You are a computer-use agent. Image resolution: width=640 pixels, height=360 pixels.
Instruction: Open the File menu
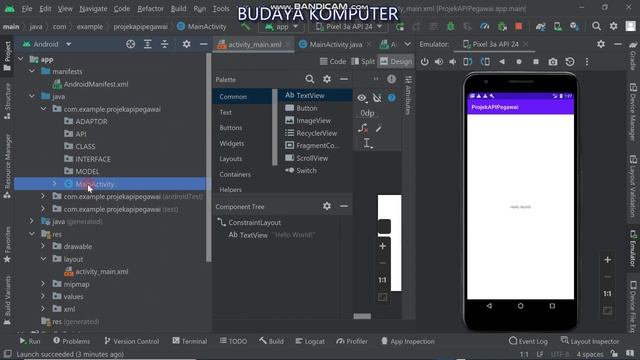coord(27,9)
